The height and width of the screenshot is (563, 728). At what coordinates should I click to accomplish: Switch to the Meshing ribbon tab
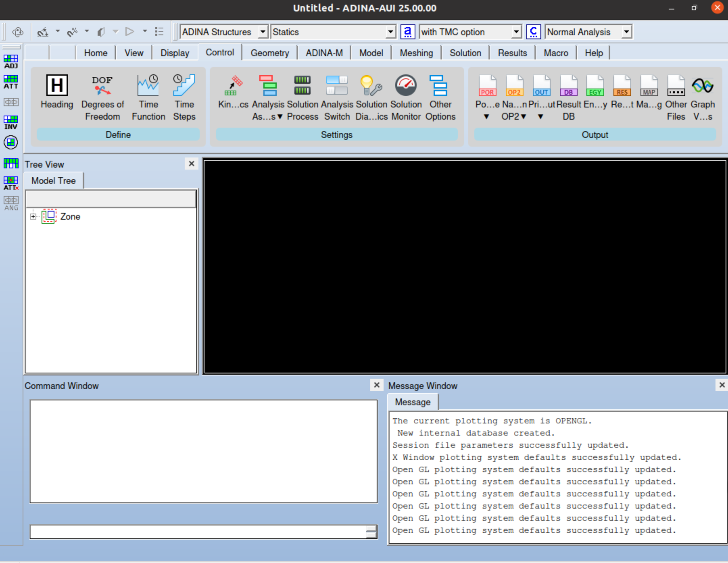click(416, 53)
